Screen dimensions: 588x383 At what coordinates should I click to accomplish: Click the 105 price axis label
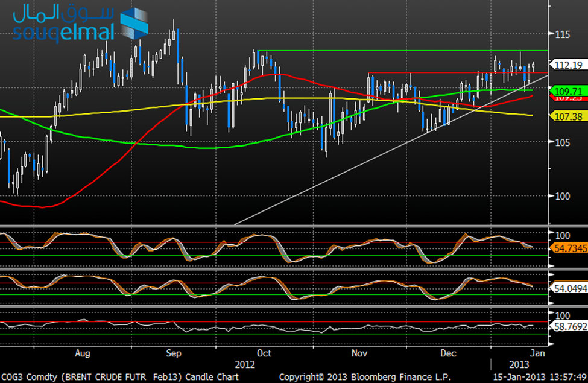(563, 142)
